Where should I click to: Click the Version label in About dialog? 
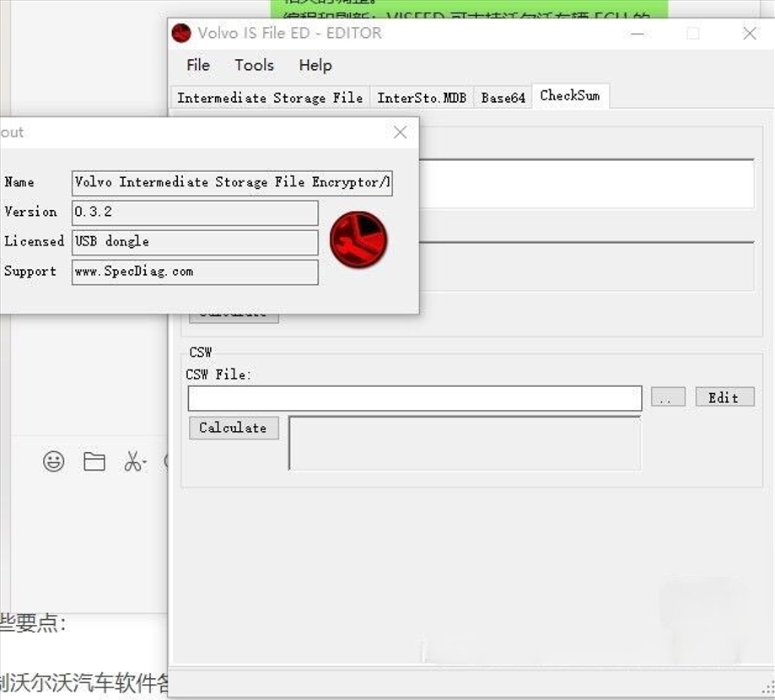30,212
